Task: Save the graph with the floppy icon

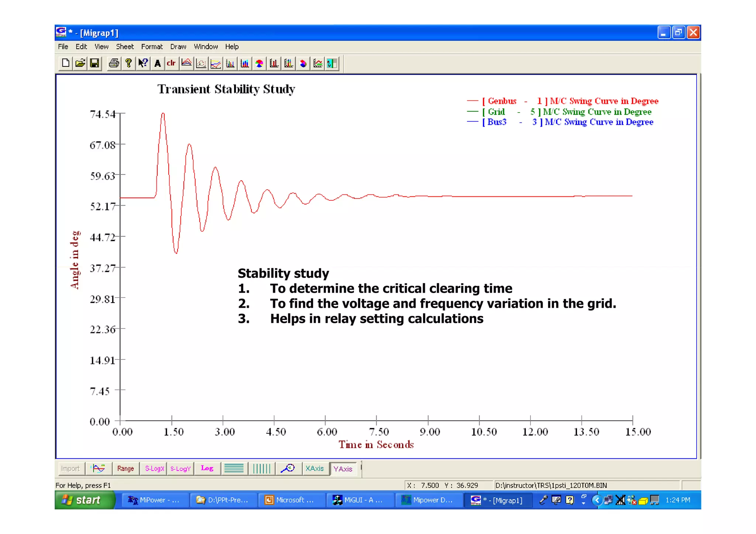Action: (x=94, y=63)
